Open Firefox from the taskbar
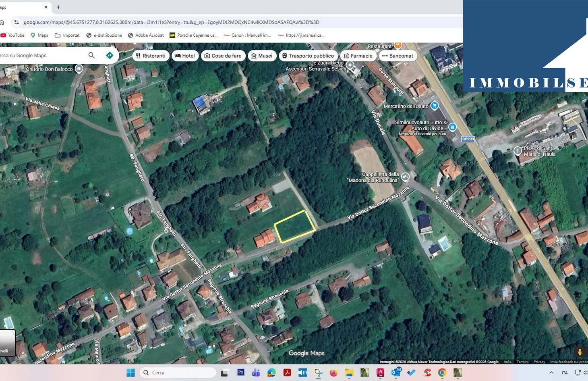The height and width of the screenshot is (381, 588). click(x=333, y=373)
